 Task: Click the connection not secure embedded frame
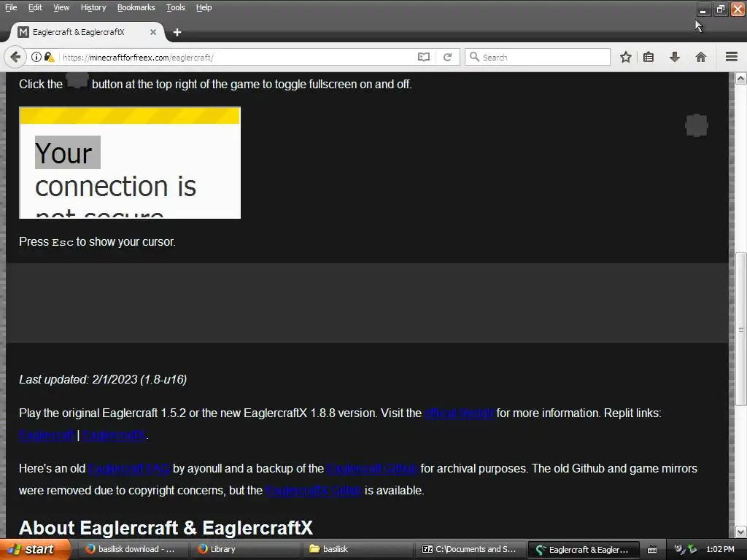tap(130, 163)
